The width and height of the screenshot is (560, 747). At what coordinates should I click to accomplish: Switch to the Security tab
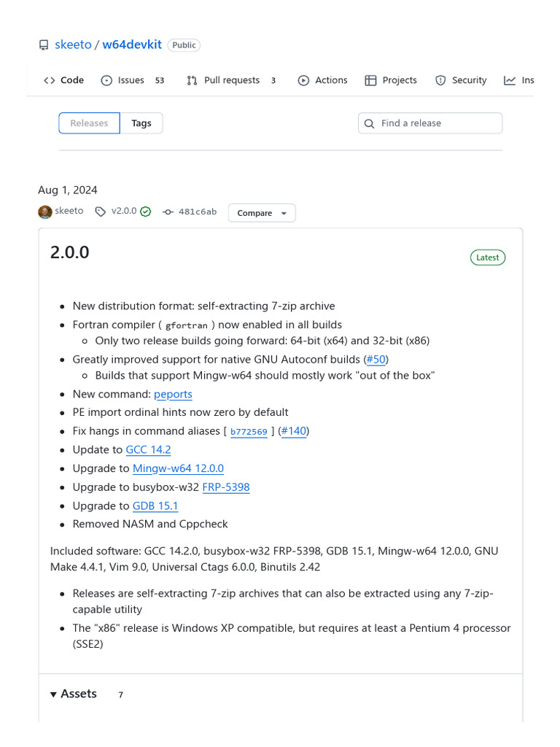pyautogui.click(x=461, y=80)
